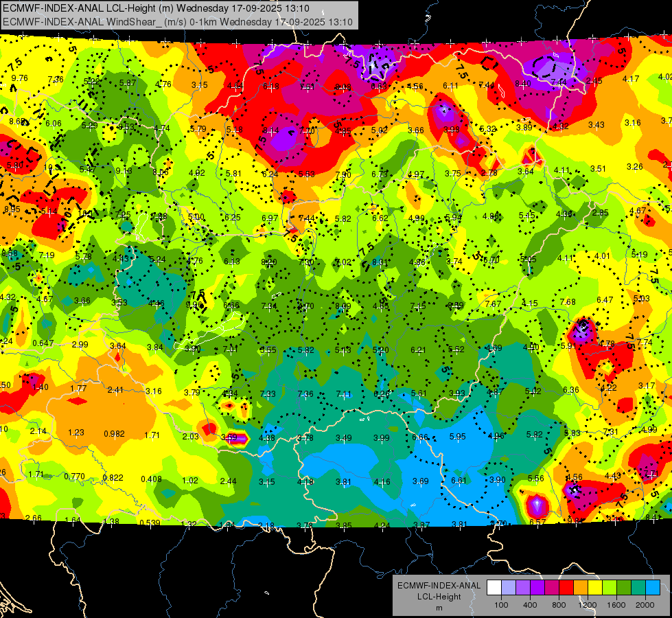Click the wind shear value '9.76'

(20, 78)
